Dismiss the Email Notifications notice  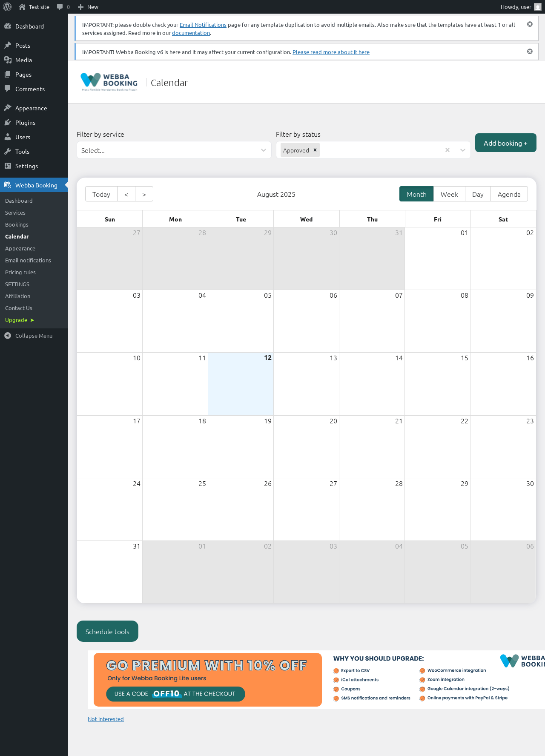tap(530, 24)
